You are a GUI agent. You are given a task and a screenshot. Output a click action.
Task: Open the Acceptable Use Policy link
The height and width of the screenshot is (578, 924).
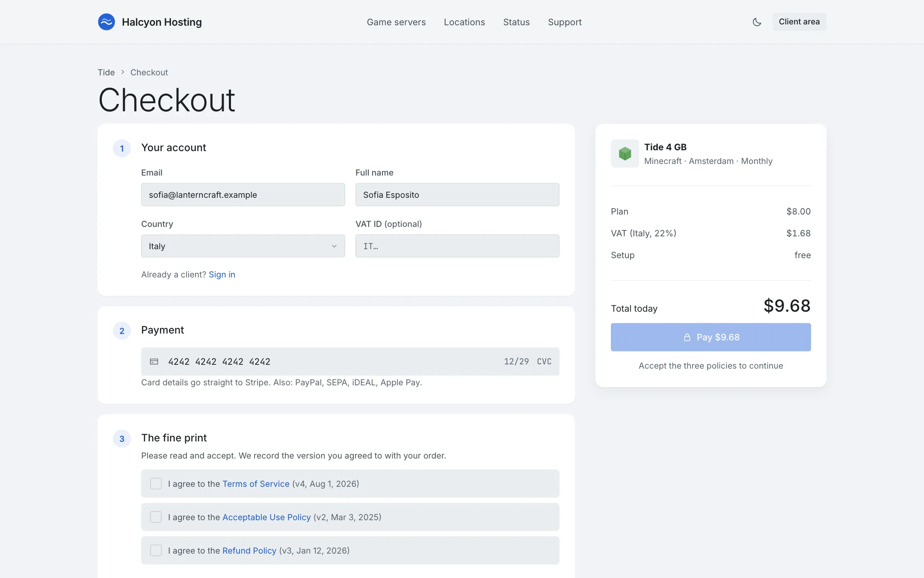coord(267,517)
